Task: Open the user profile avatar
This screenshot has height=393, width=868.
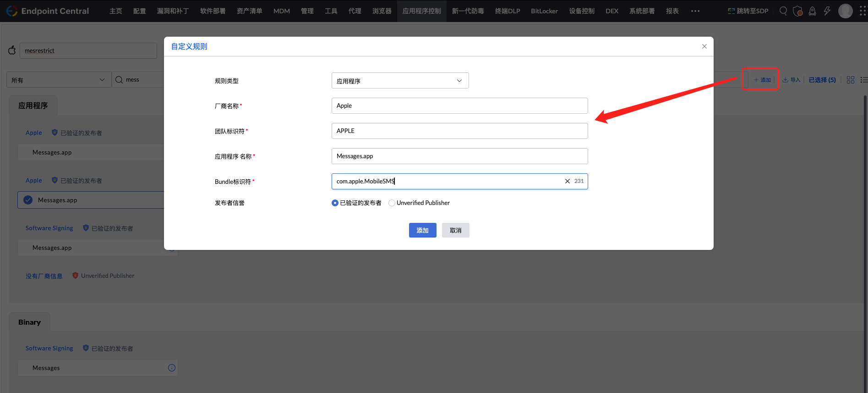Action: point(845,11)
